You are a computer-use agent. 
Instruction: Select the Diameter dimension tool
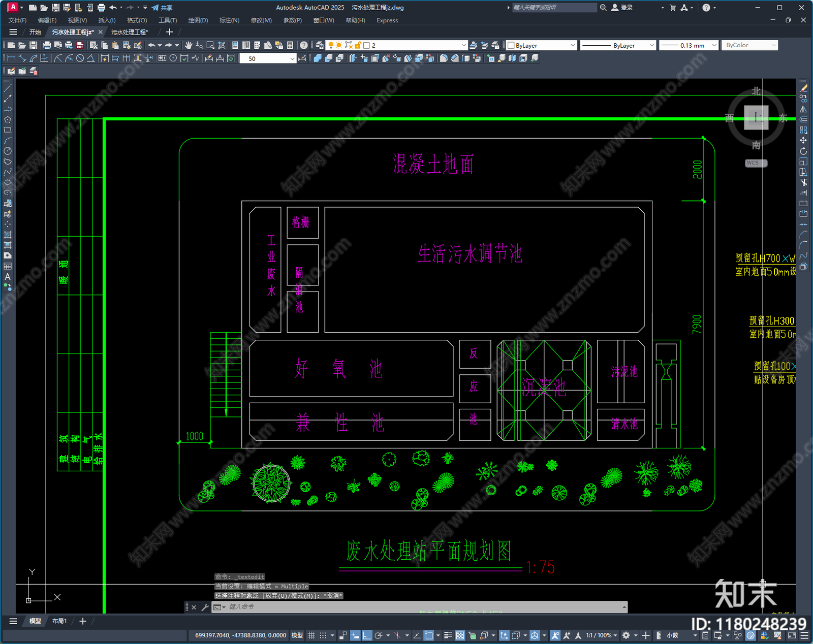click(80, 58)
